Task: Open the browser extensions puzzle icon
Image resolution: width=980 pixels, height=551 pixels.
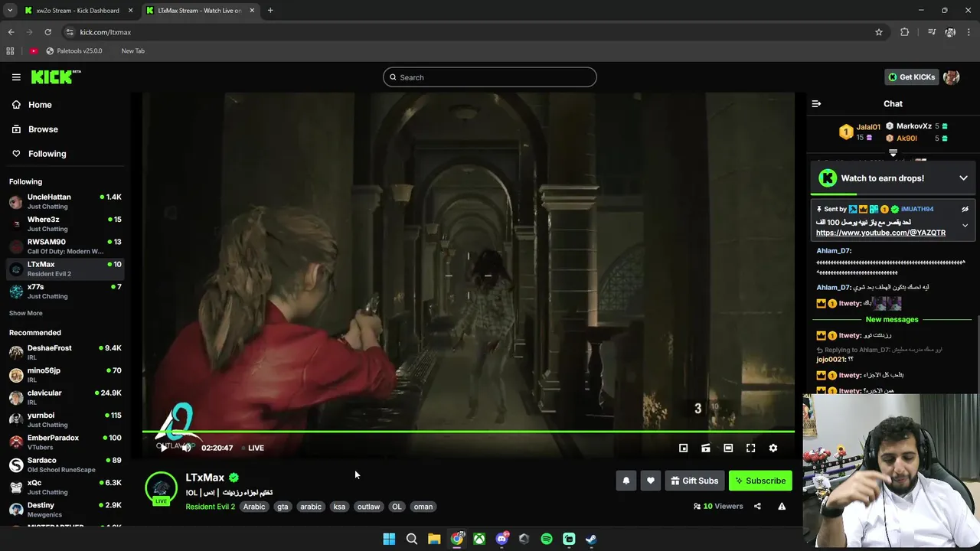Action: (905, 32)
